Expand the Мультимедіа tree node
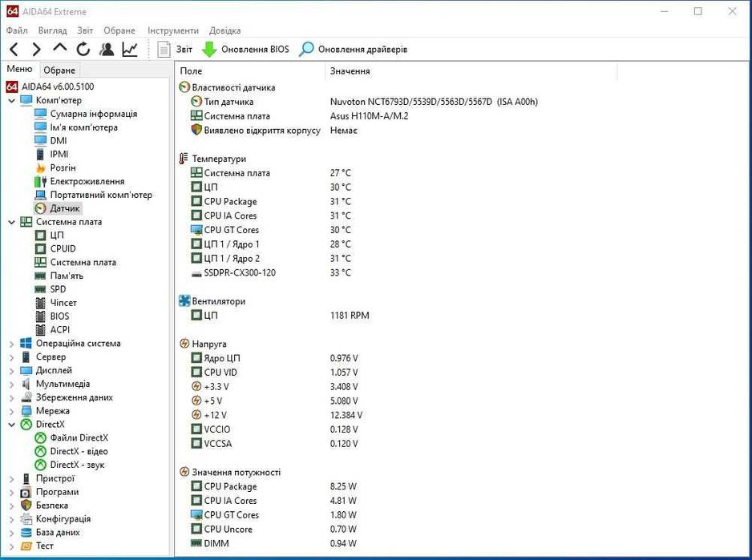This screenshot has height=560, width=752. [x=12, y=384]
